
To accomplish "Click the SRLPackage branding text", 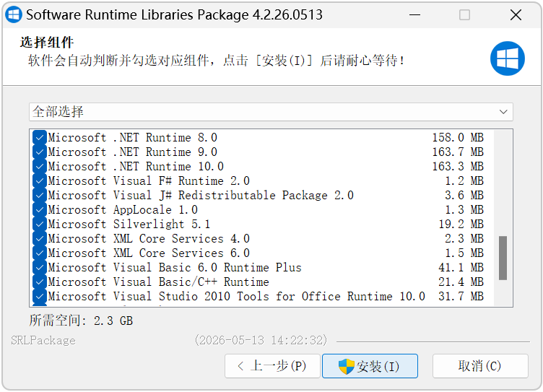I will [43, 341].
